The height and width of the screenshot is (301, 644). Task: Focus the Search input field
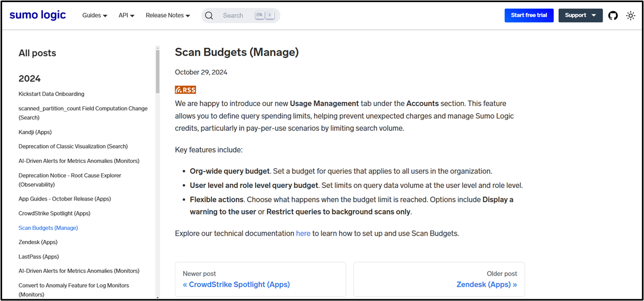click(241, 15)
